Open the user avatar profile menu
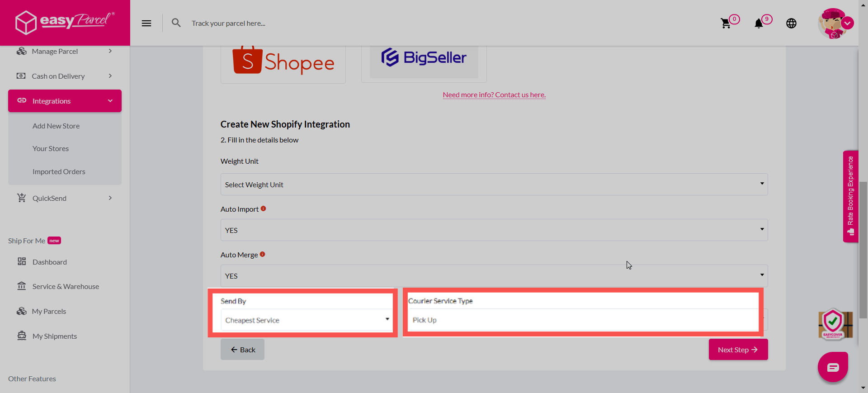 835,23
